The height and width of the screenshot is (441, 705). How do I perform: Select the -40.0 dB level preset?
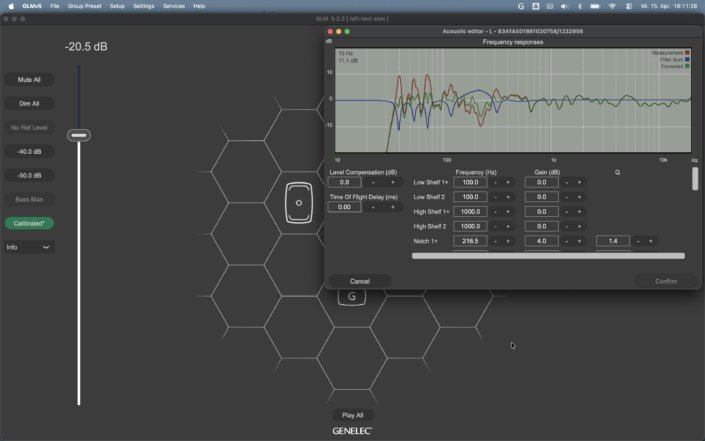(29, 151)
